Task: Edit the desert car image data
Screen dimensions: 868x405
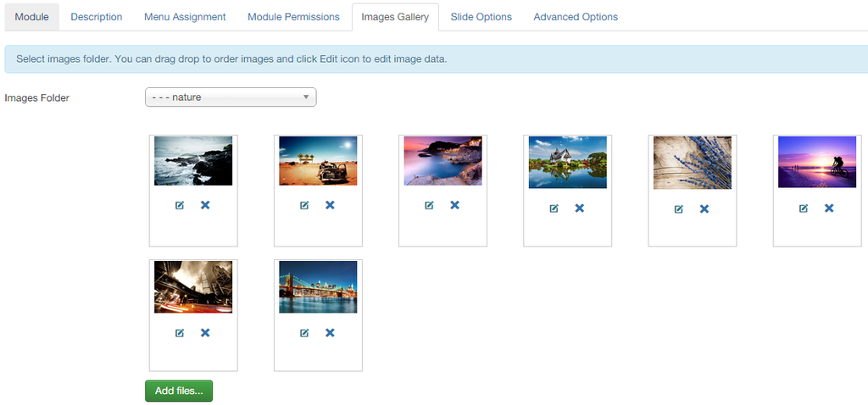Action: point(304,205)
